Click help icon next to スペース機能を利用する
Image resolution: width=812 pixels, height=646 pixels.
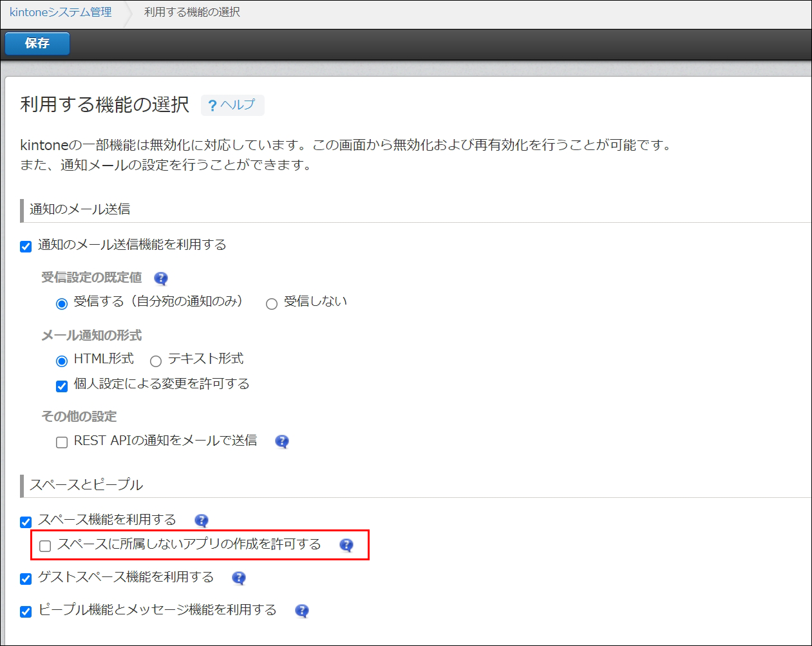pyautogui.click(x=202, y=520)
